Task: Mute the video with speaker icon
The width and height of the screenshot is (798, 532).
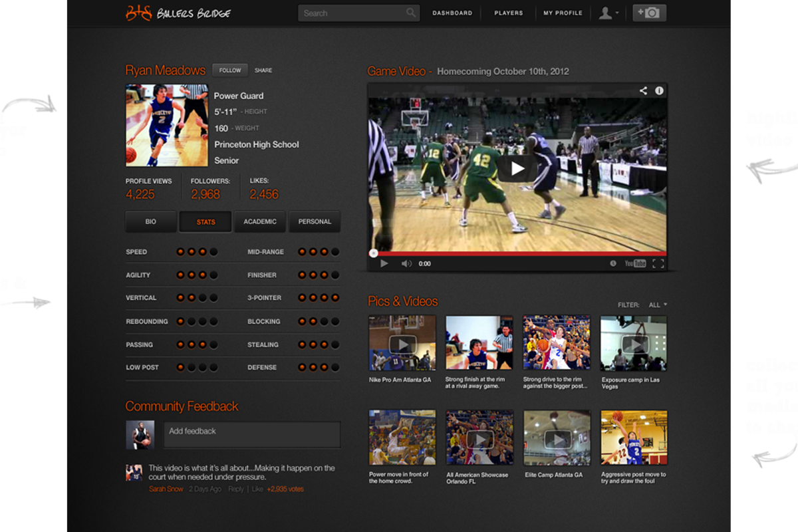Action: (406, 263)
